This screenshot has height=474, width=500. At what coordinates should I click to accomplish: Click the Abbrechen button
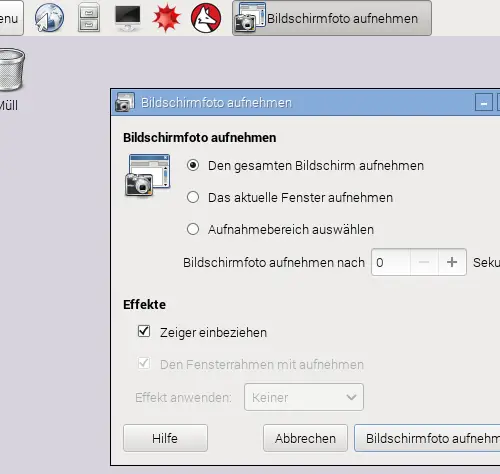[305, 438]
